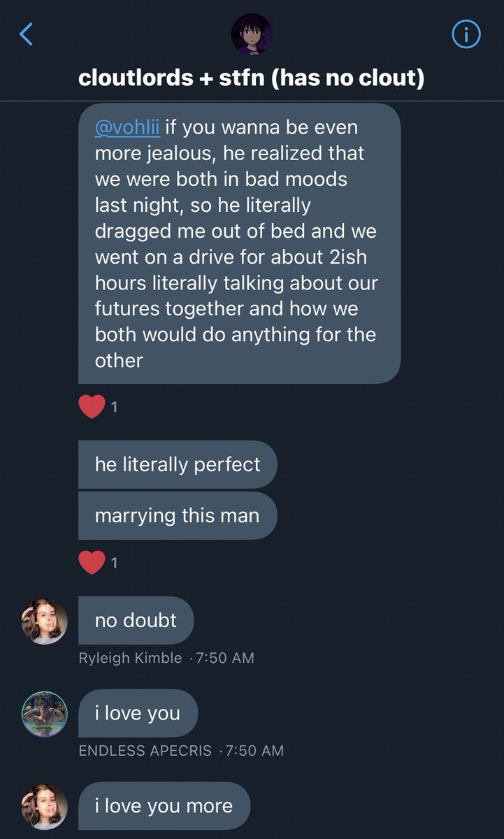Tap heart reaction under "marrying this man"

[92, 561]
